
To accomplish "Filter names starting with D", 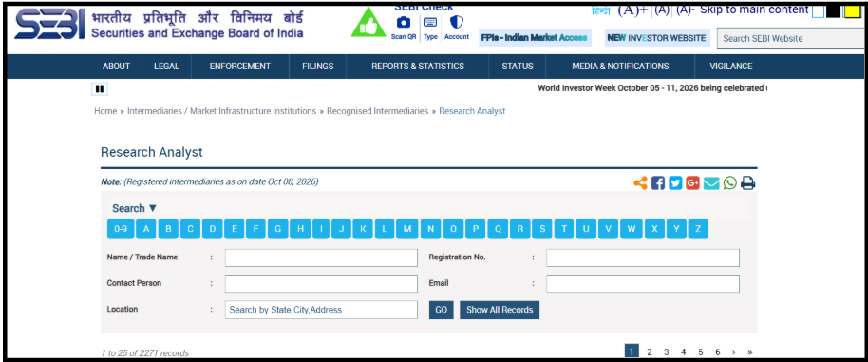I will point(212,229).
